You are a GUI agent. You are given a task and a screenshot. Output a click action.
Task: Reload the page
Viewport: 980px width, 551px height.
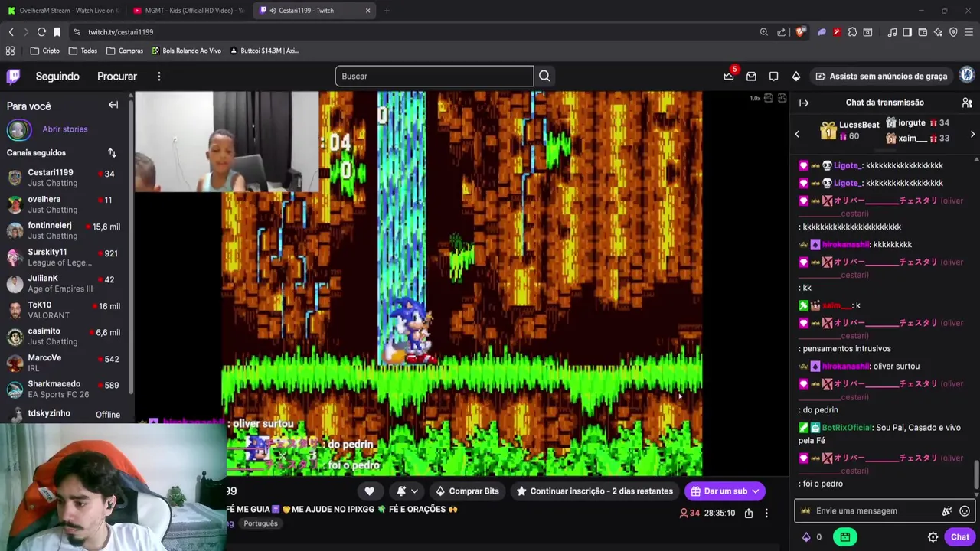[x=41, y=32]
